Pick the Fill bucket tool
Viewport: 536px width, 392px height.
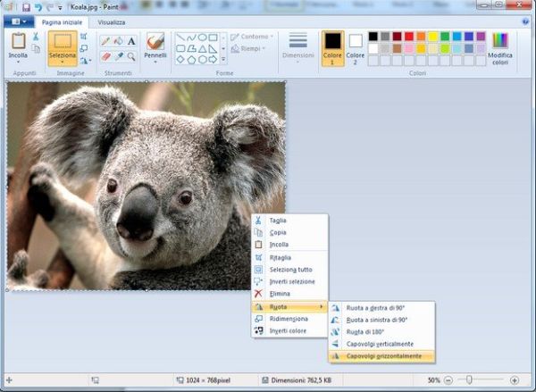click(119, 41)
